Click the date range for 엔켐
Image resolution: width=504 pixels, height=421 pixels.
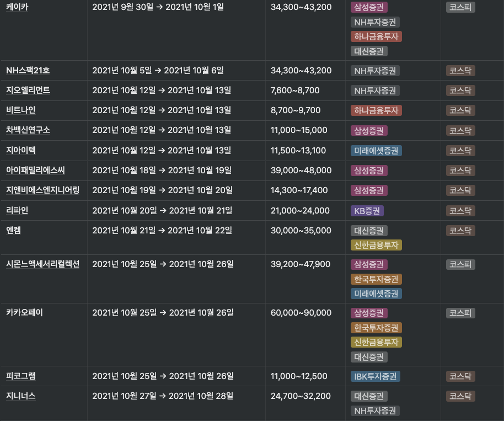click(162, 231)
